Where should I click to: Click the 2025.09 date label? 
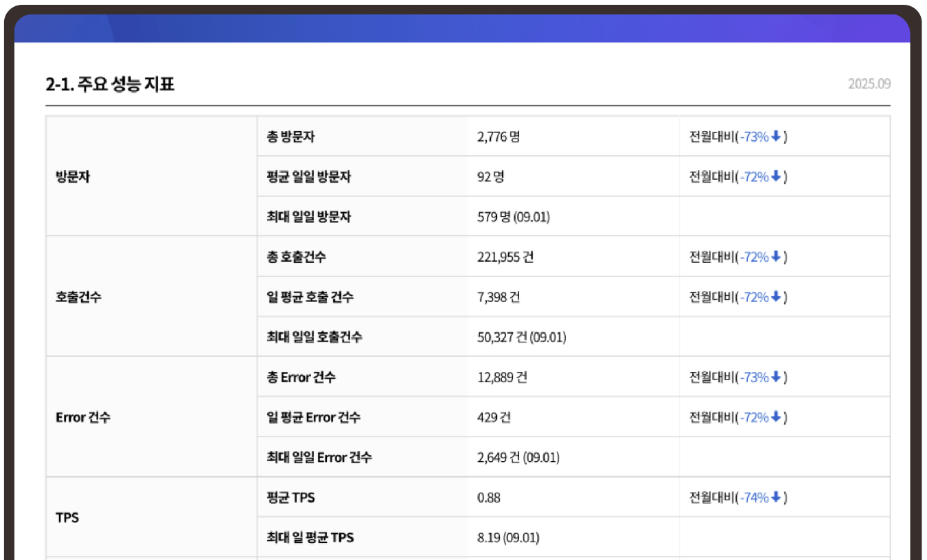(869, 84)
